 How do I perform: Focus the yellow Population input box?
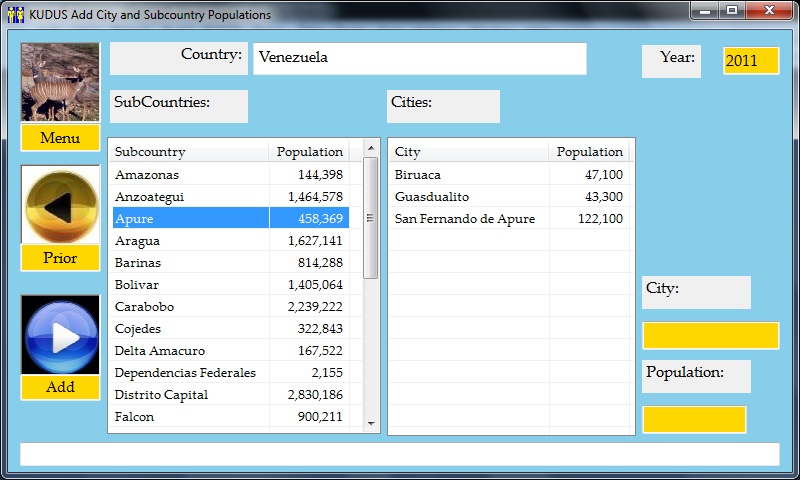pos(694,419)
